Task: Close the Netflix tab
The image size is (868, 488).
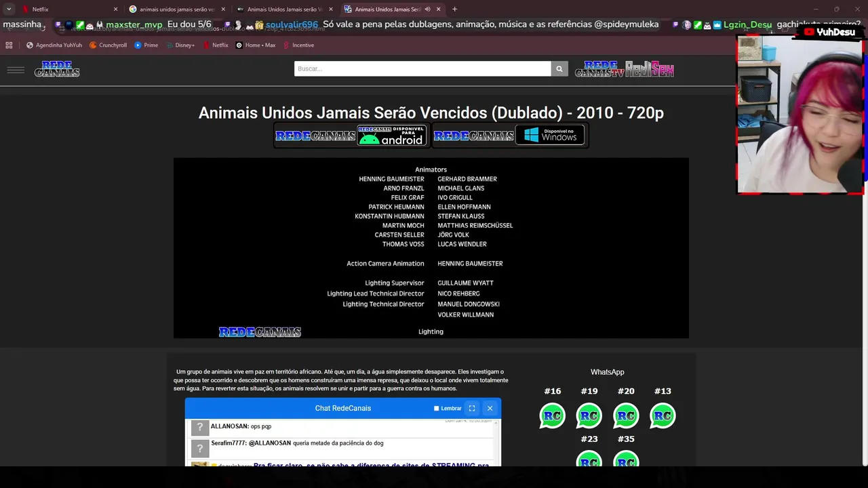Action: (115, 9)
